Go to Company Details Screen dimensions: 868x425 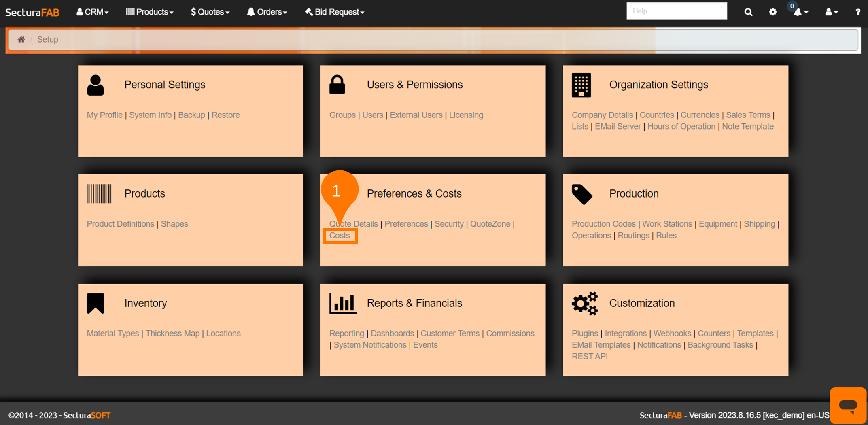602,115
